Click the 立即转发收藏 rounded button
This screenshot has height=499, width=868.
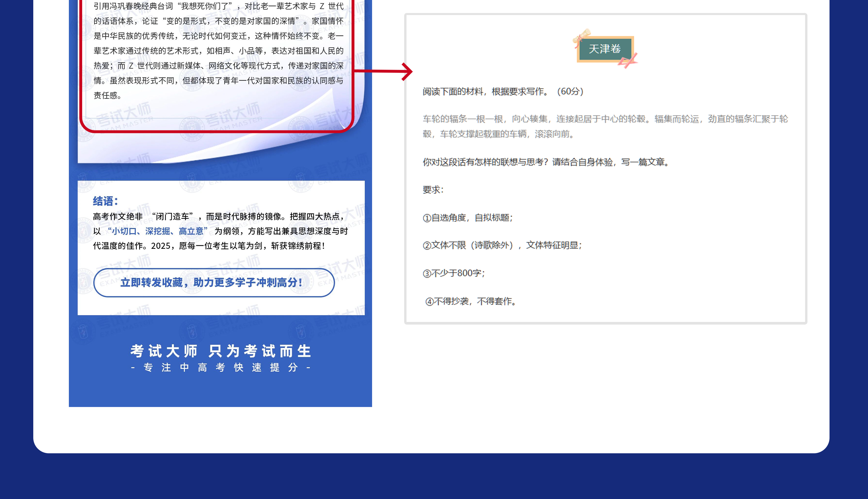[x=214, y=282]
